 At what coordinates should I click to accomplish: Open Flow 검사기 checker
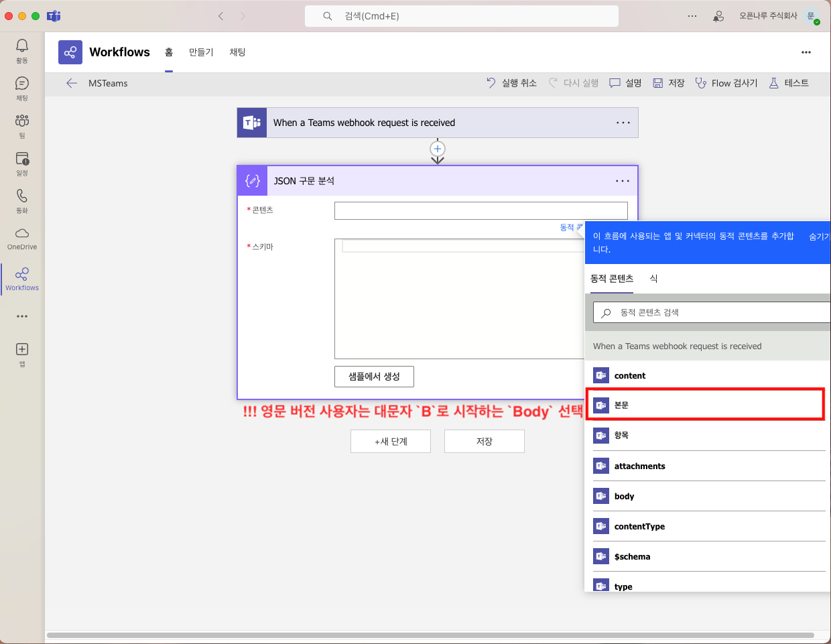tap(726, 83)
